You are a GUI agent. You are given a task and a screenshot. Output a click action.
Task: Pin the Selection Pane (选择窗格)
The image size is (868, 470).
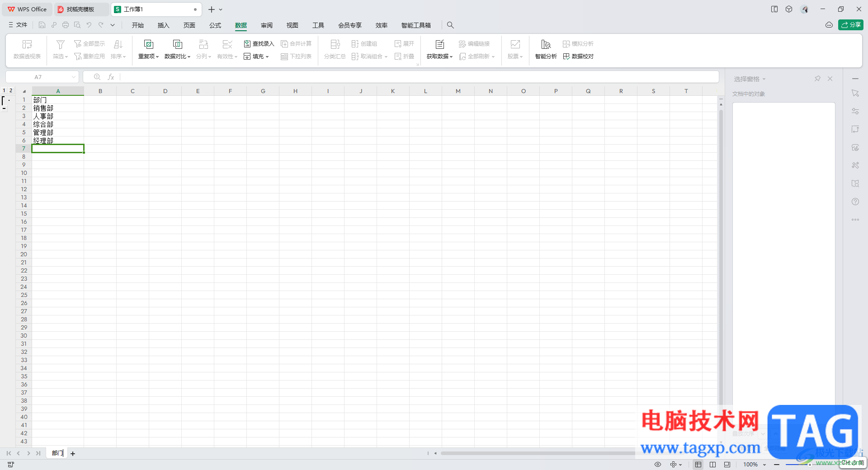pyautogui.click(x=817, y=79)
